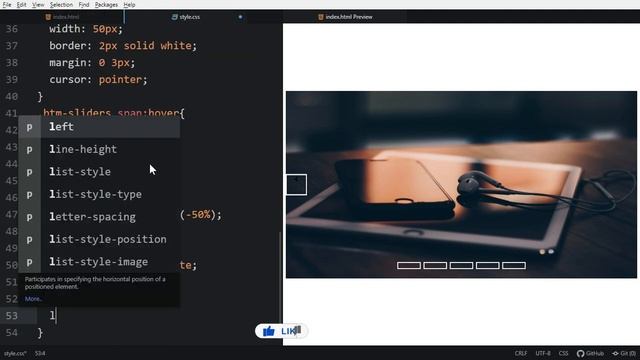Click the CRLF line ending indicator
Viewport: 640px width, 360px height.
(x=521, y=353)
